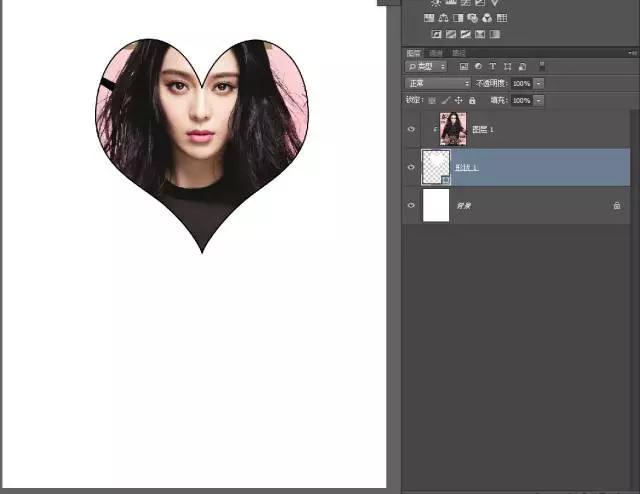Filter layers by shape layer icon
The image size is (640, 494).
(x=506, y=66)
